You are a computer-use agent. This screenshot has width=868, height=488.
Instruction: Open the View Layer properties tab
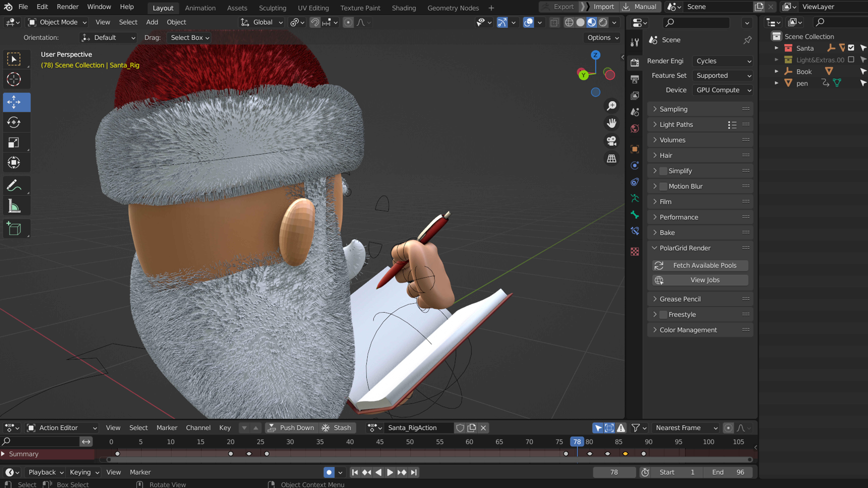coord(635,96)
